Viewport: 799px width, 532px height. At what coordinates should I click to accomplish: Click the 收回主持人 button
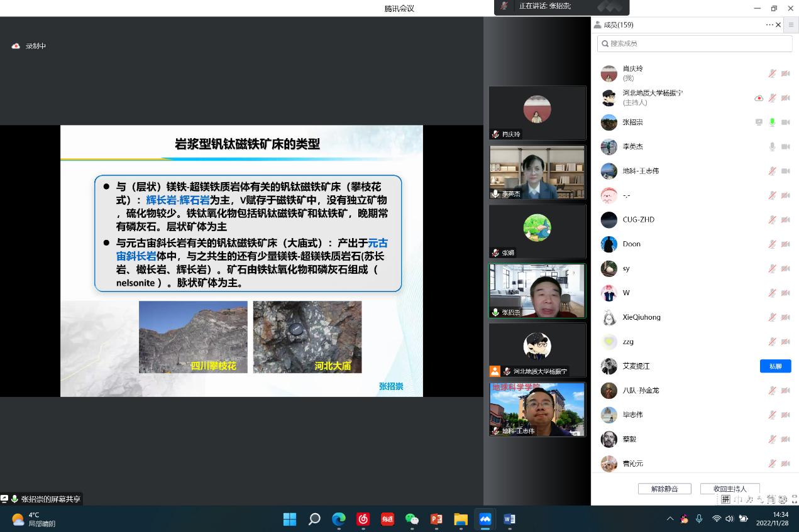[730, 489]
